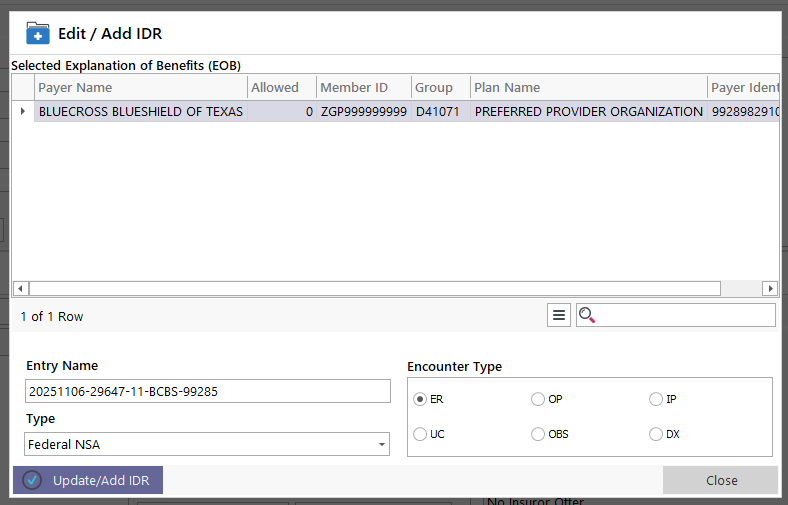This screenshot has width=788, height=505.
Task: Sort by the Plan Name column header
Action: [588, 87]
